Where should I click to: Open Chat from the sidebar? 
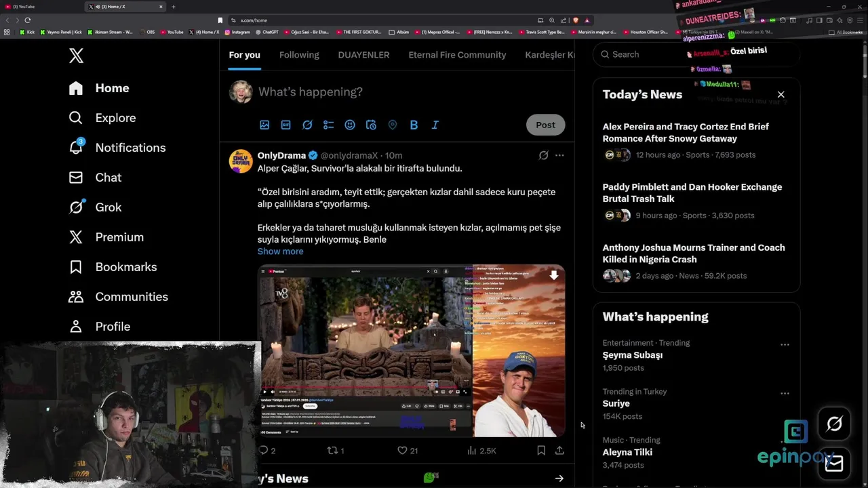(95, 178)
